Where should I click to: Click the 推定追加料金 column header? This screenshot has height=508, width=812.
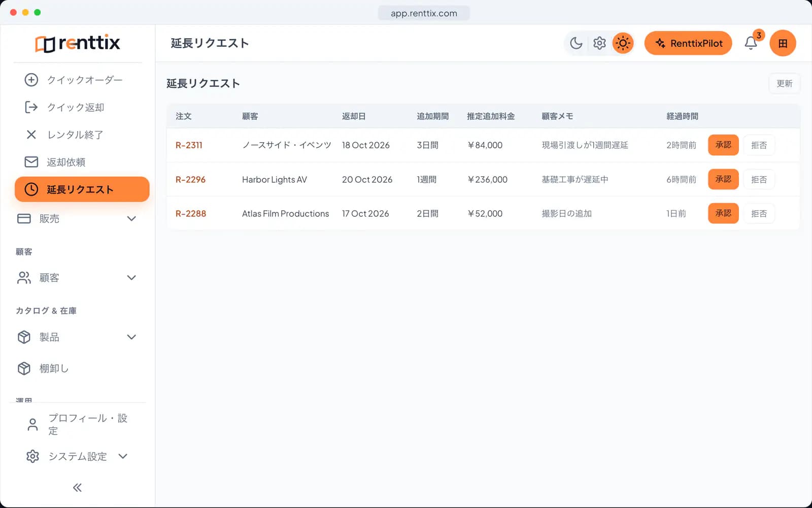(491, 116)
